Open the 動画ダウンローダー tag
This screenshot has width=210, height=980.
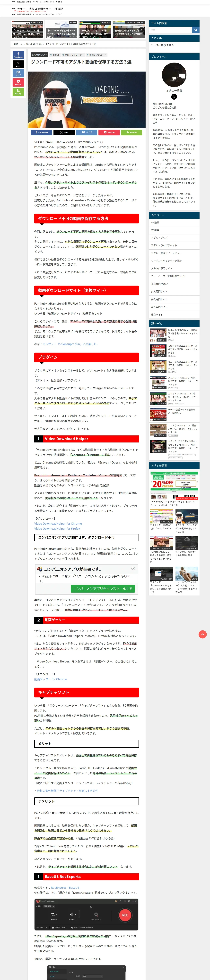73,55
